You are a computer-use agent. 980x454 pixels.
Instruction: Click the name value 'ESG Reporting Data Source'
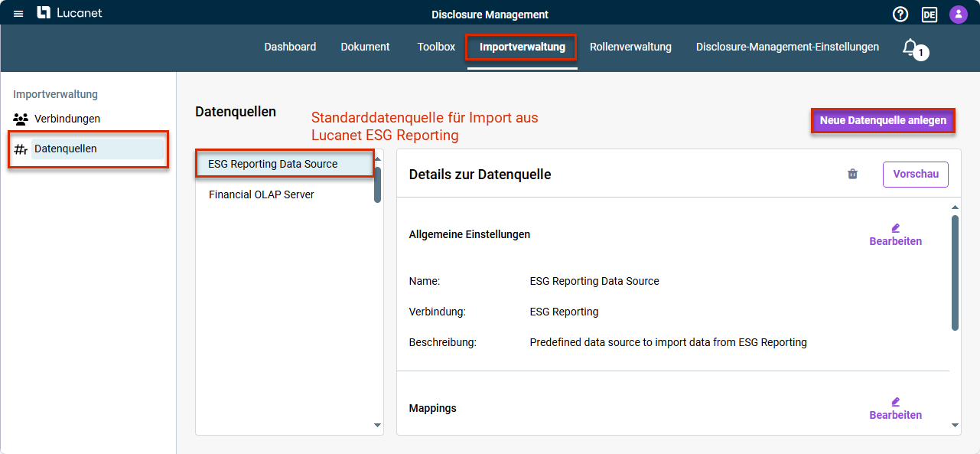[594, 281]
